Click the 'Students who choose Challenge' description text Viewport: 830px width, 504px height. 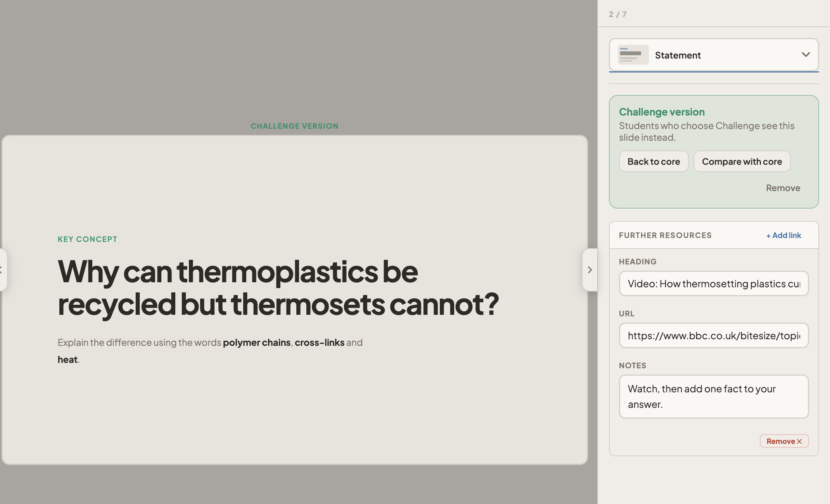[x=707, y=131]
